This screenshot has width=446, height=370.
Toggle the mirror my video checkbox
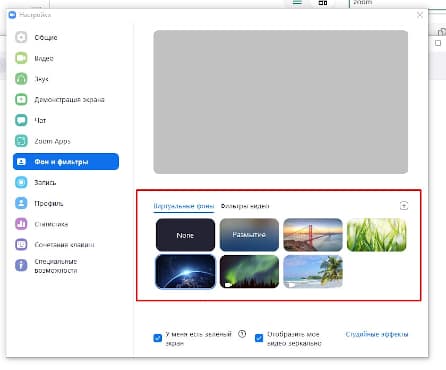(x=259, y=338)
